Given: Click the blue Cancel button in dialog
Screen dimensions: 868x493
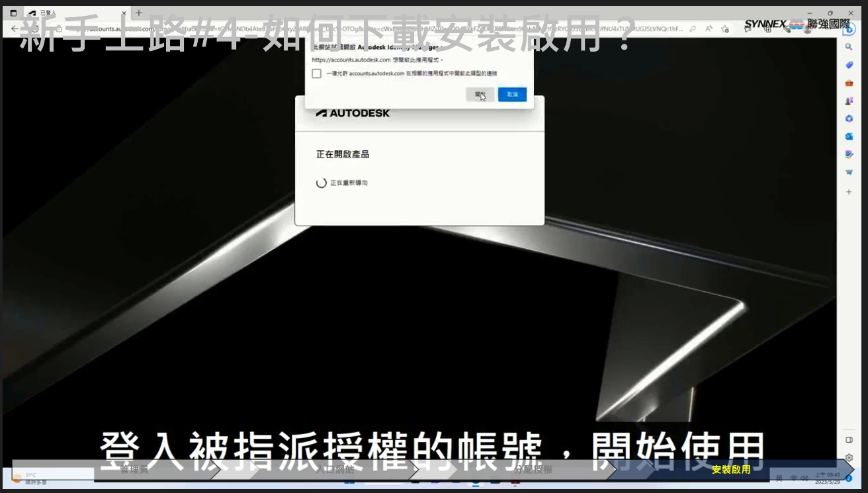Looking at the screenshot, I should (x=512, y=95).
